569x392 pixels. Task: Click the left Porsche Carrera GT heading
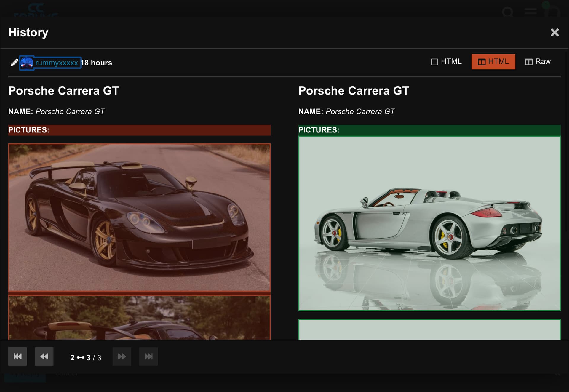click(x=64, y=91)
